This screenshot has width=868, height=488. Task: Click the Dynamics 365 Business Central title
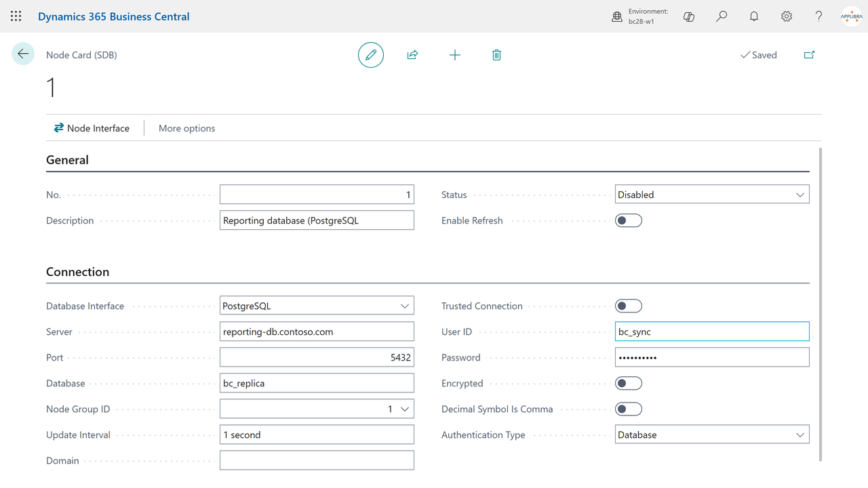click(114, 16)
